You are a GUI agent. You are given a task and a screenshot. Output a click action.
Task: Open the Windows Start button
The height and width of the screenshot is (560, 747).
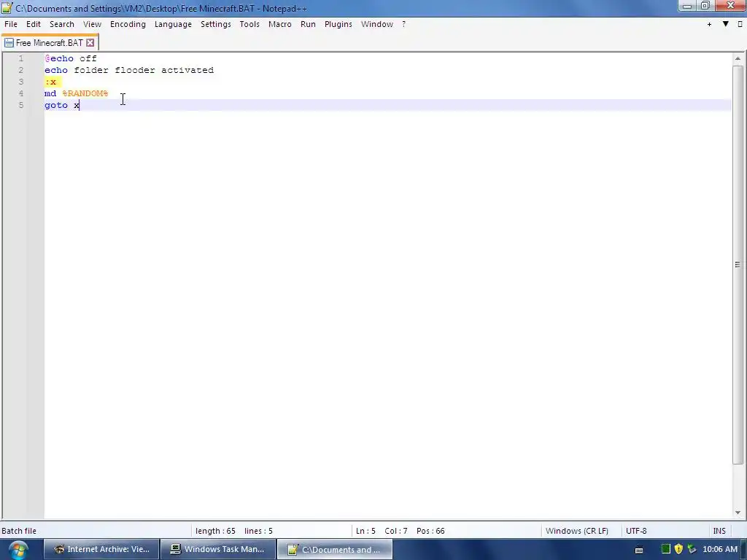pyautogui.click(x=18, y=550)
